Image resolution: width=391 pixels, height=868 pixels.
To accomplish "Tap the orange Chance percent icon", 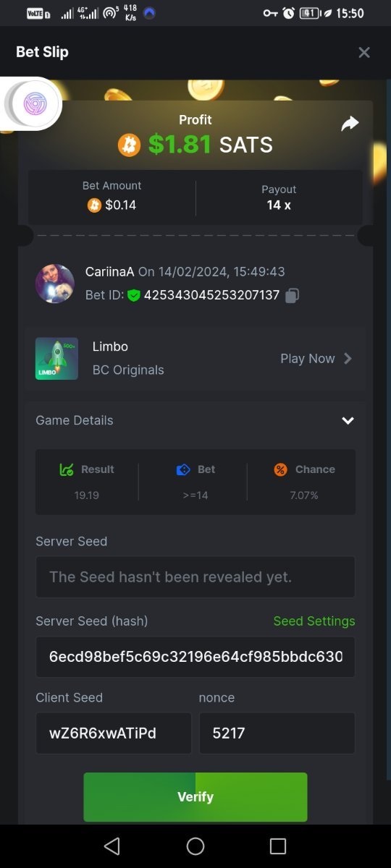I will point(280,469).
